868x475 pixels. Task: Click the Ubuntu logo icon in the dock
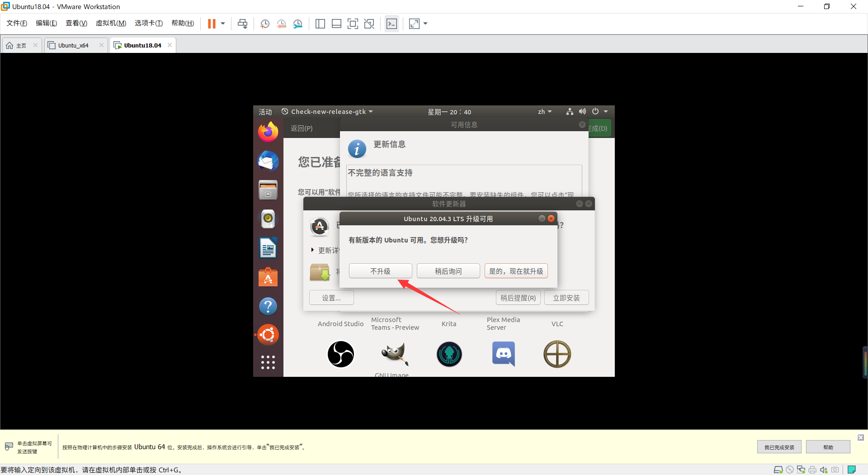(268, 335)
